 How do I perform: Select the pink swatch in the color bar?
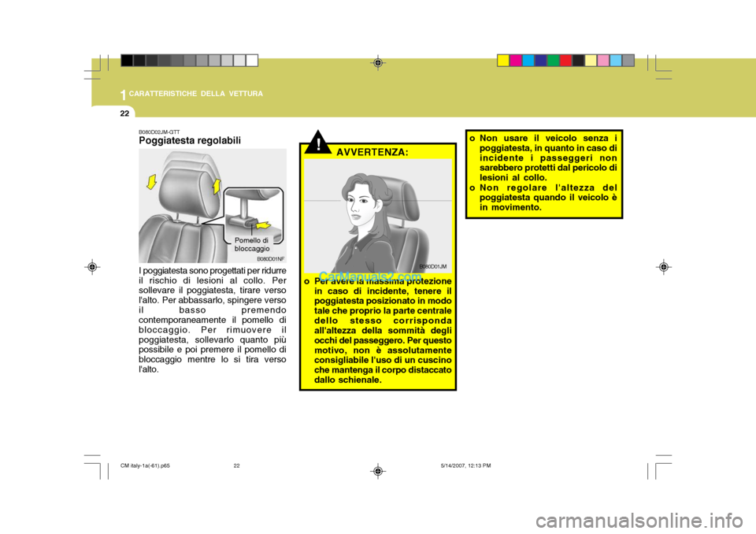[x=603, y=61]
